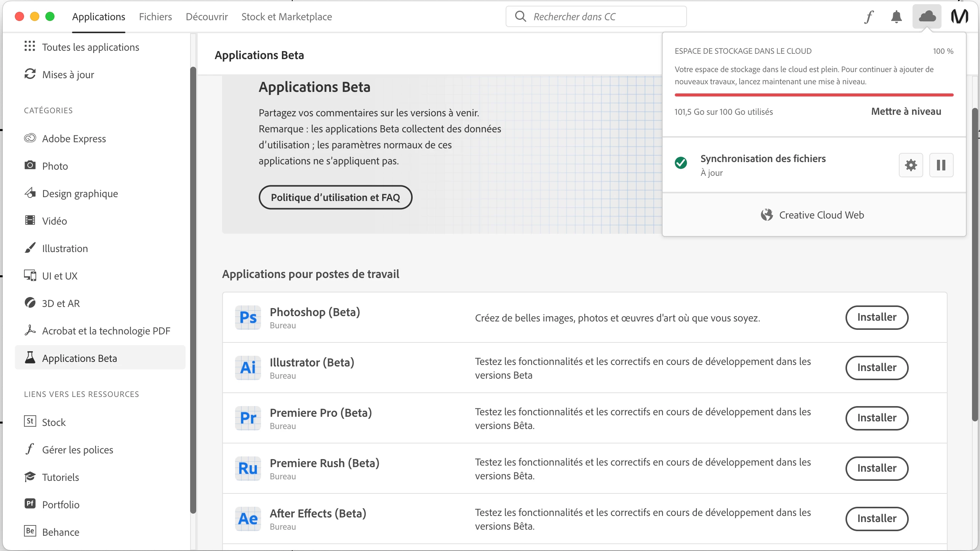Click Politique d'utilisation et FAQ button
The height and width of the screenshot is (551, 980).
pyautogui.click(x=335, y=197)
